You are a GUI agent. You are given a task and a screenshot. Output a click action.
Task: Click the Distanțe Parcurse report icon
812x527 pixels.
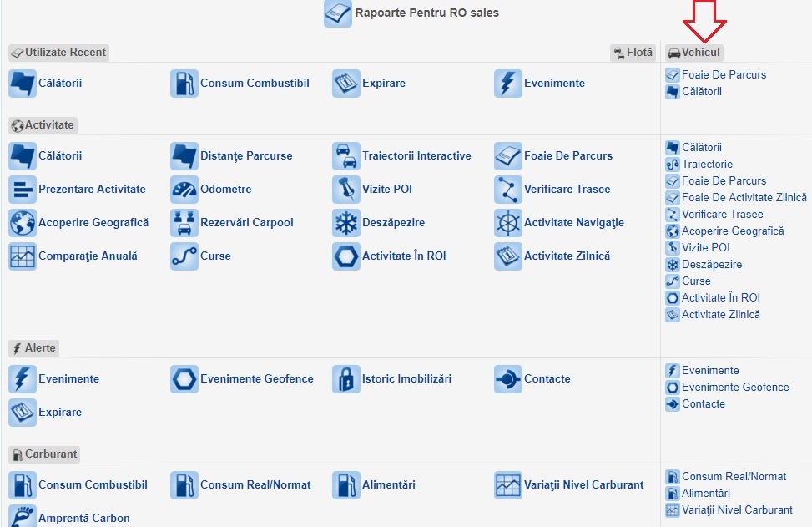coord(184,156)
